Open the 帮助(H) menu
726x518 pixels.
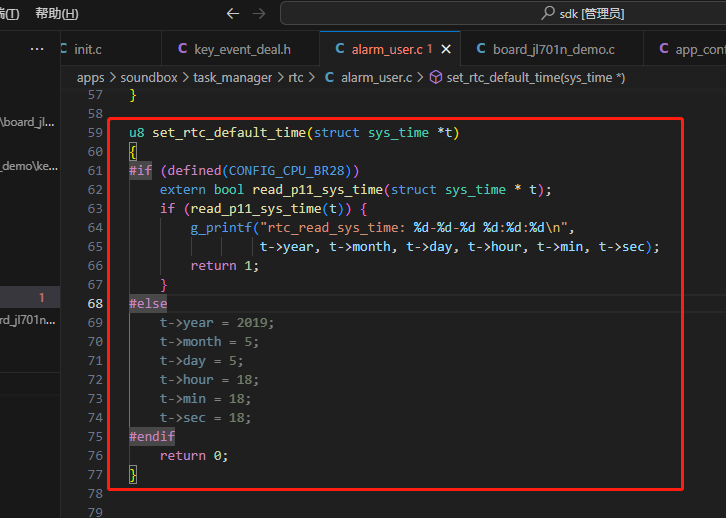(57, 13)
